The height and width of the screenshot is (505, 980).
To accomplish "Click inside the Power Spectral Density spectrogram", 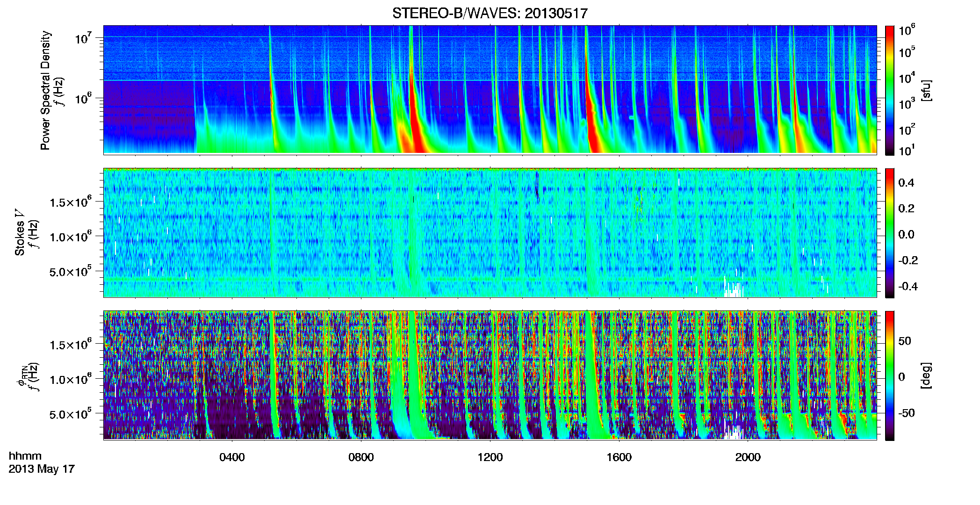I will 490,90.
